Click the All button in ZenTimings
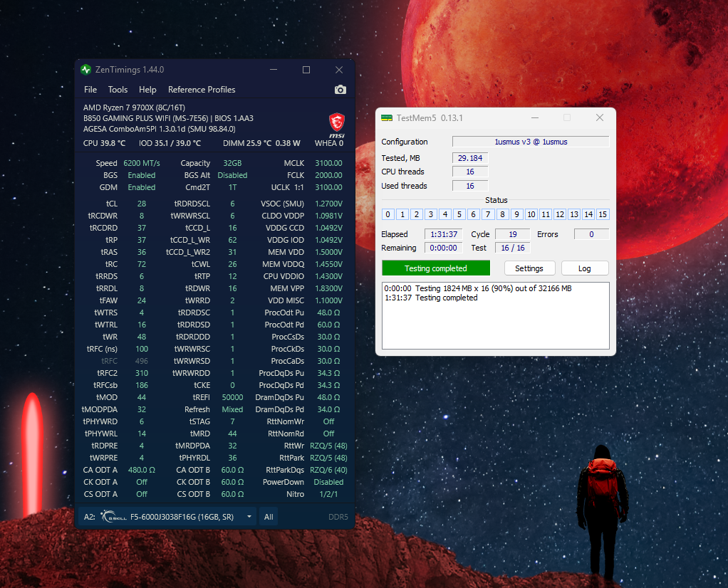This screenshot has height=588, width=728. pyautogui.click(x=269, y=517)
